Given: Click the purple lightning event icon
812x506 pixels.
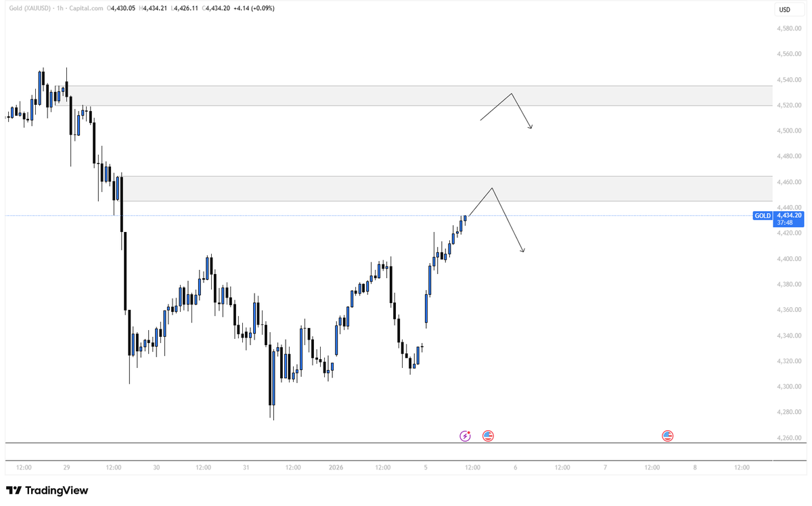Looking at the screenshot, I should (x=466, y=436).
